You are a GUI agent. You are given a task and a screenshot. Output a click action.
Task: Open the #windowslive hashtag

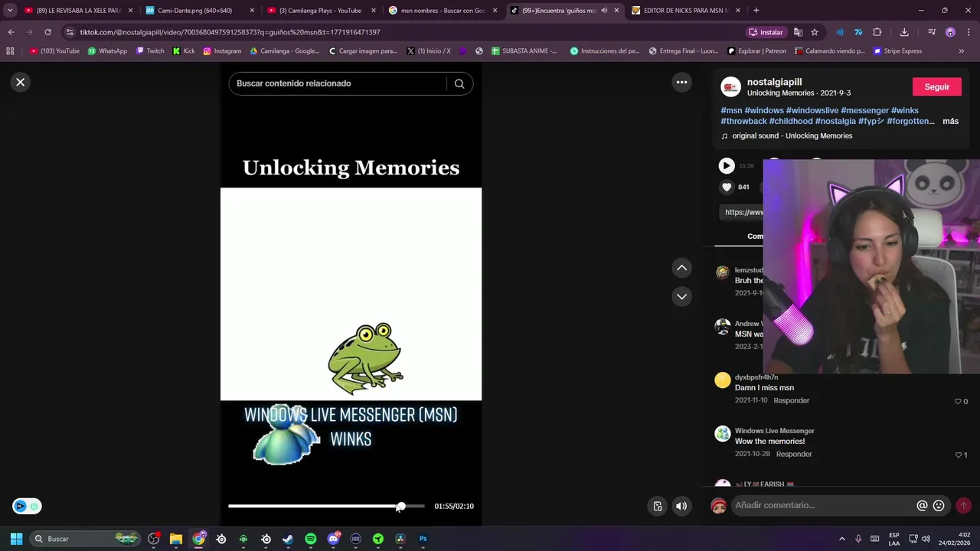click(811, 110)
